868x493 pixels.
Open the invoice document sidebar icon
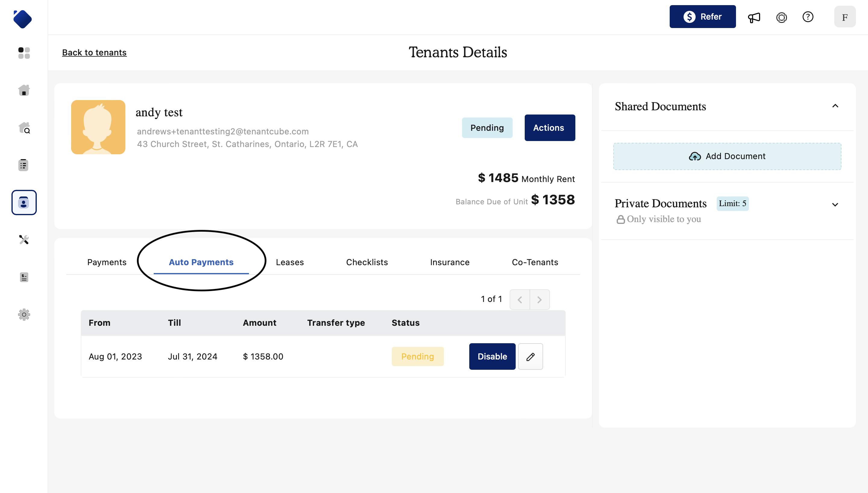(x=24, y=277)
